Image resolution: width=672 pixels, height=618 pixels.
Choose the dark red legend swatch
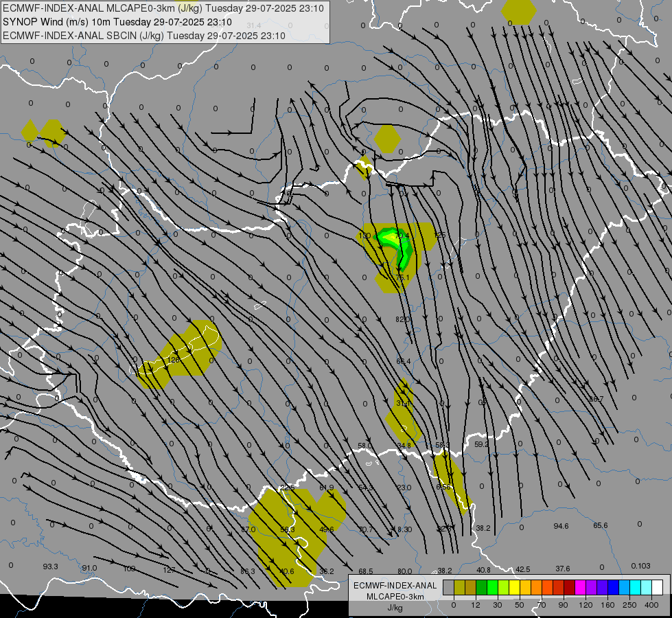(570, 587)
